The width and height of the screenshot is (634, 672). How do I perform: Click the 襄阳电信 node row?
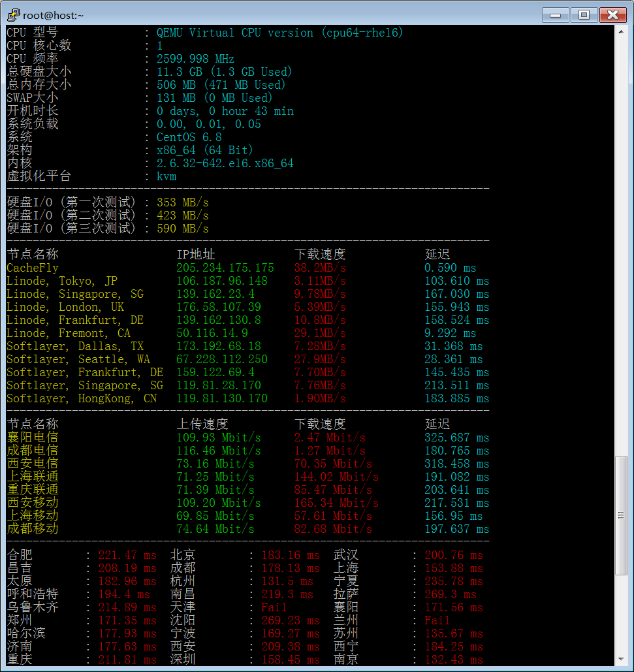coord(247,438)
